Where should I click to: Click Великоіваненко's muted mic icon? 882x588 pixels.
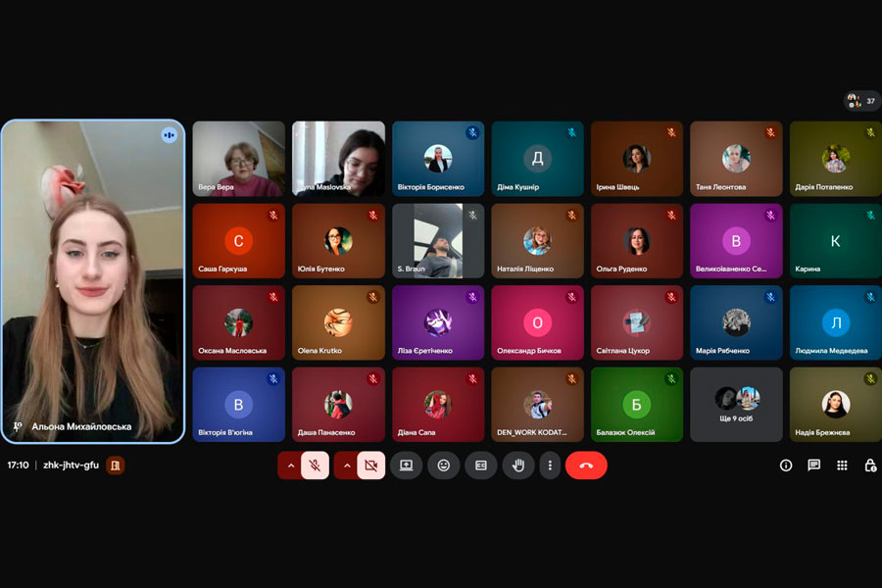pos(770,215)
